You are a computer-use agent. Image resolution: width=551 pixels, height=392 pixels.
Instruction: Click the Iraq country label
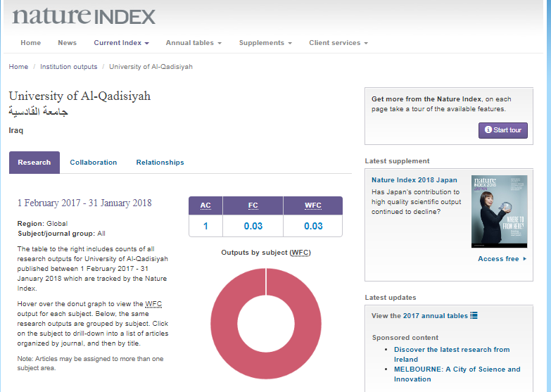click(15, 130)
